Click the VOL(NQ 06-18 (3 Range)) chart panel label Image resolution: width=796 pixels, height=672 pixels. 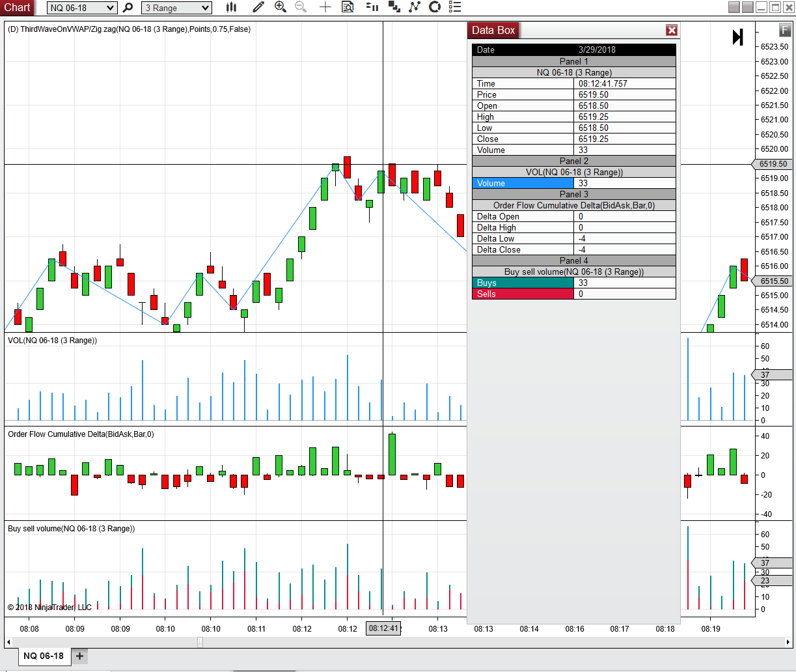point(52,340)
